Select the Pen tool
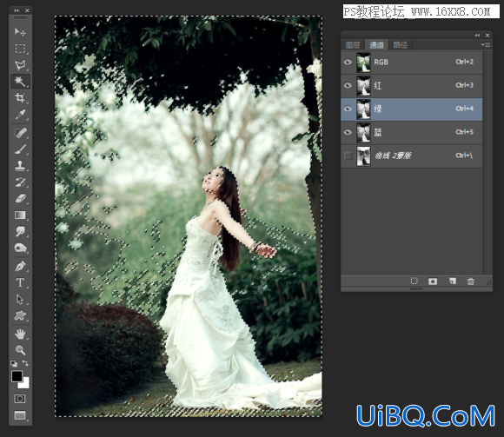The image size is (504, 437). (x=20, y=267)
